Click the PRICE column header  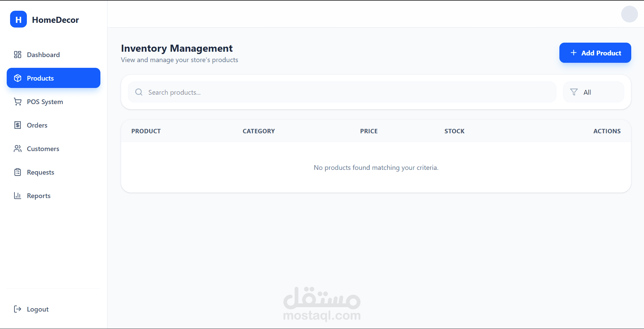pyautogui.click(x=369, y=131)
